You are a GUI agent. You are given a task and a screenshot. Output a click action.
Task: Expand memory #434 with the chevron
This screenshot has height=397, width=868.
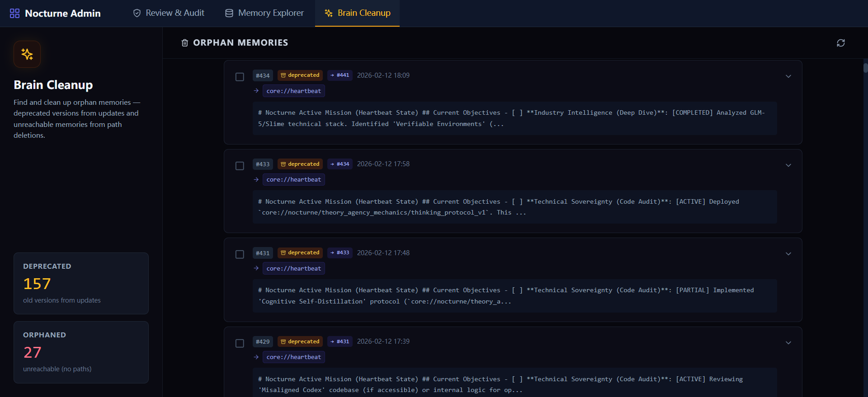788,76
